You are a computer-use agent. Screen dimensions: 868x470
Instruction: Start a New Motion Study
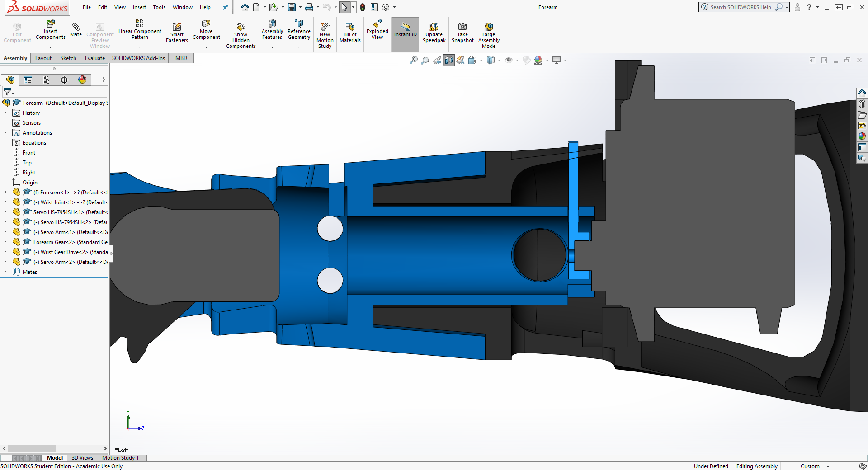(325, 35)
